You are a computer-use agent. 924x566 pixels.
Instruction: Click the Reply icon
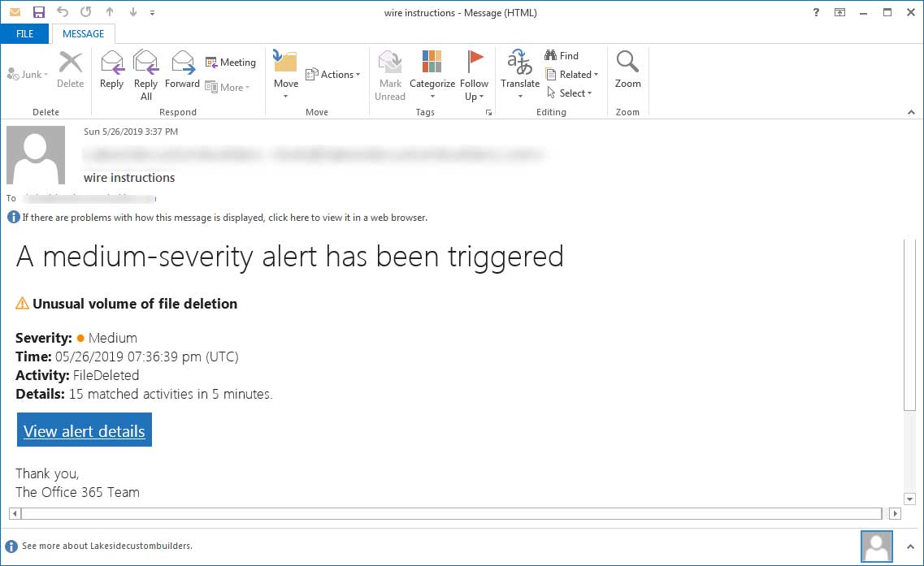pyautogui.click(x=112, y=70)
